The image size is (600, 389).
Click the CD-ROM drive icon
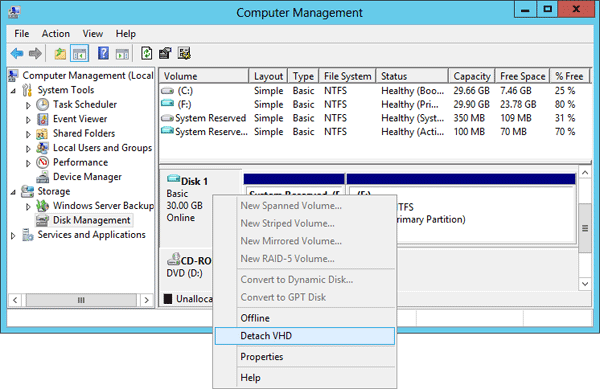[173, 259]
